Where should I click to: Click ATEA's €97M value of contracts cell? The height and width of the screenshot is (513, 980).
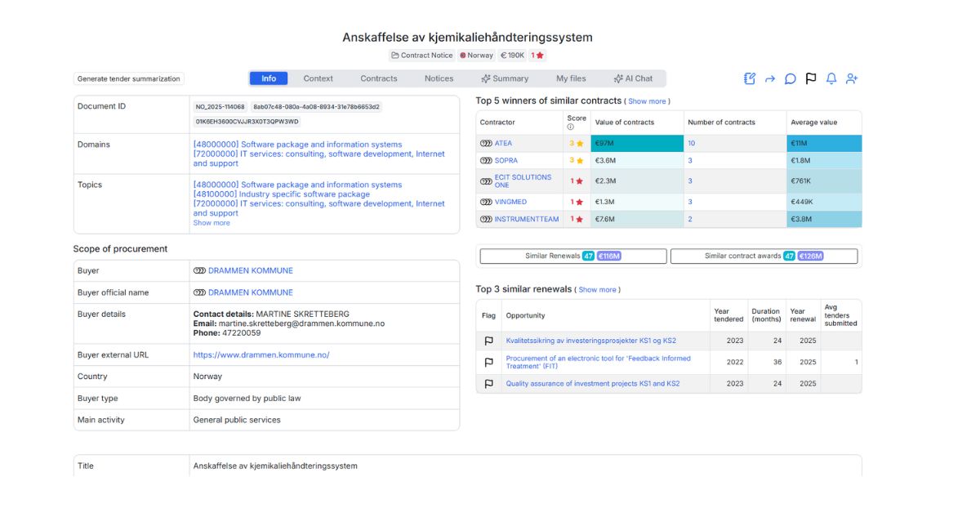click(637, 143)
